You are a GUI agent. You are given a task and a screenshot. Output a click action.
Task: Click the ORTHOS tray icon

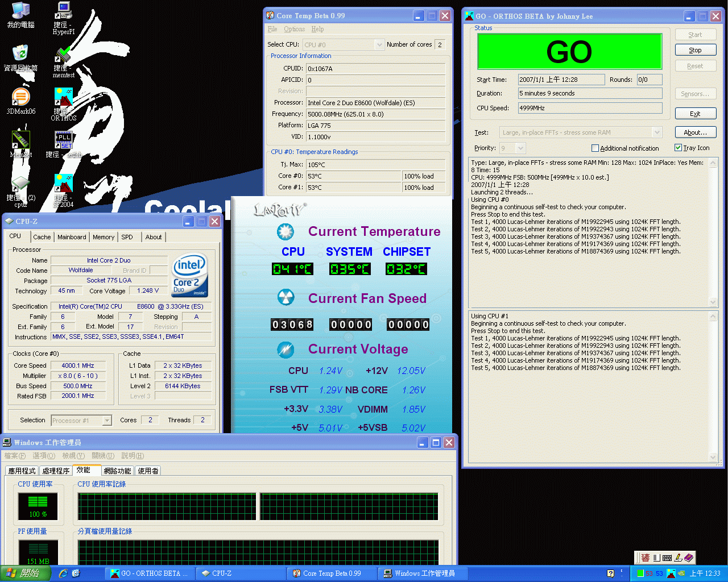671,573
